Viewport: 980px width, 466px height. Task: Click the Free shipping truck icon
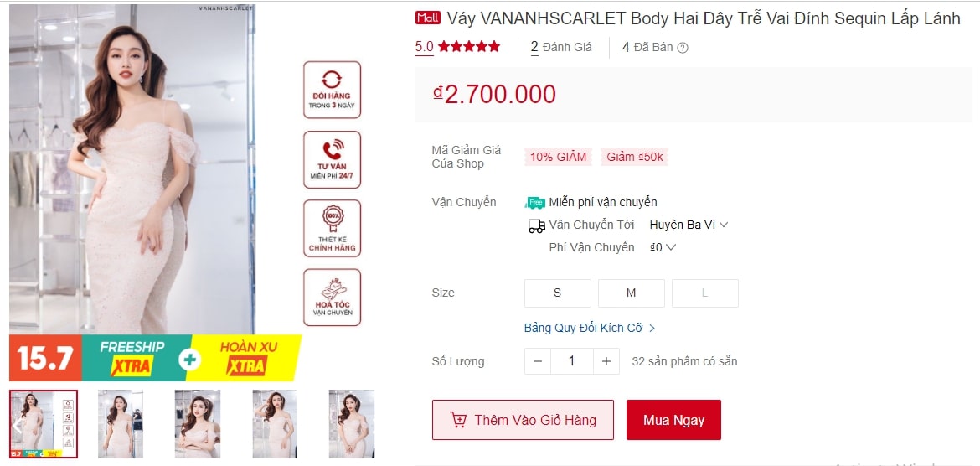click(x=535, y=203)
